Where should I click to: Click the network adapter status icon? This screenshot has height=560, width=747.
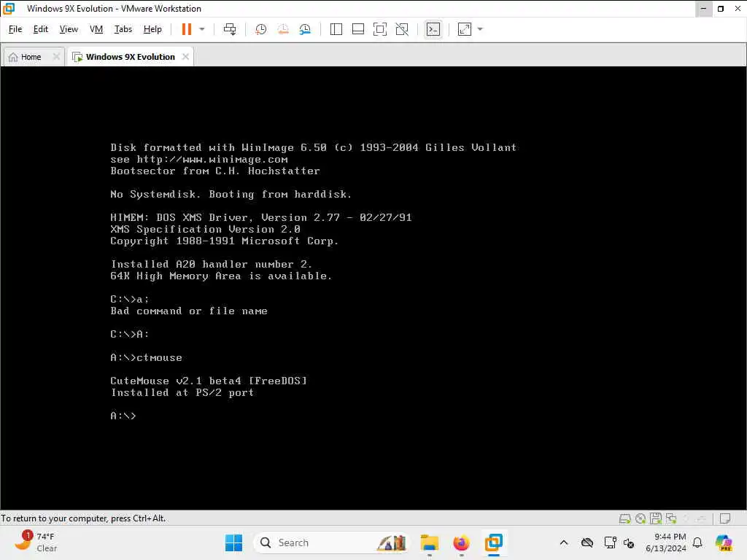coord(671,518)
